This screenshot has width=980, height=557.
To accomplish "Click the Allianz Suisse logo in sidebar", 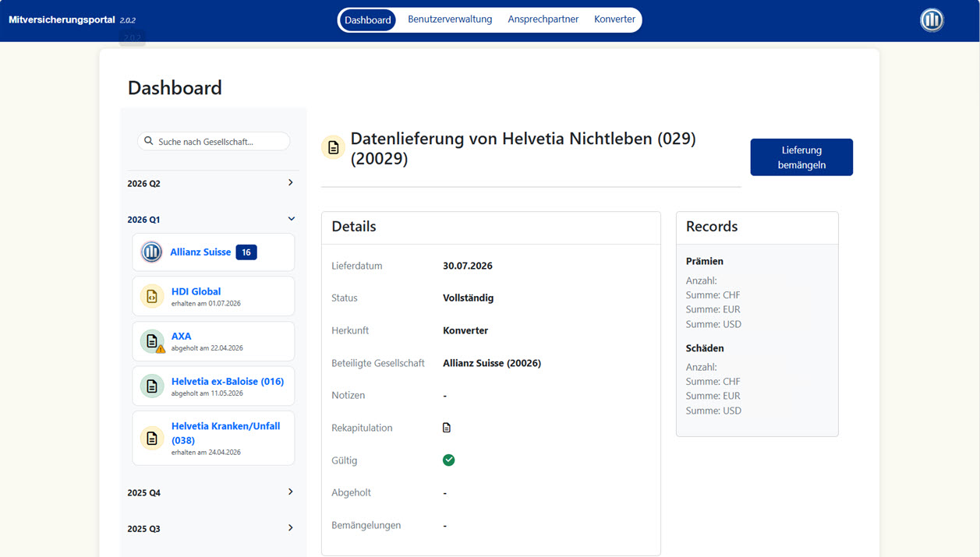I will point(151,252).
